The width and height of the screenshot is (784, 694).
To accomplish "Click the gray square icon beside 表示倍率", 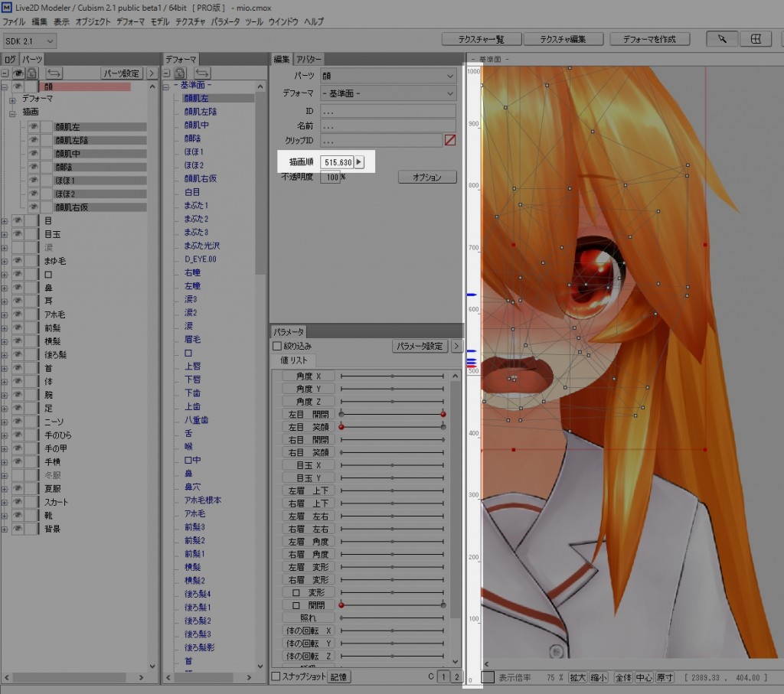I will (x=488, y=677).
